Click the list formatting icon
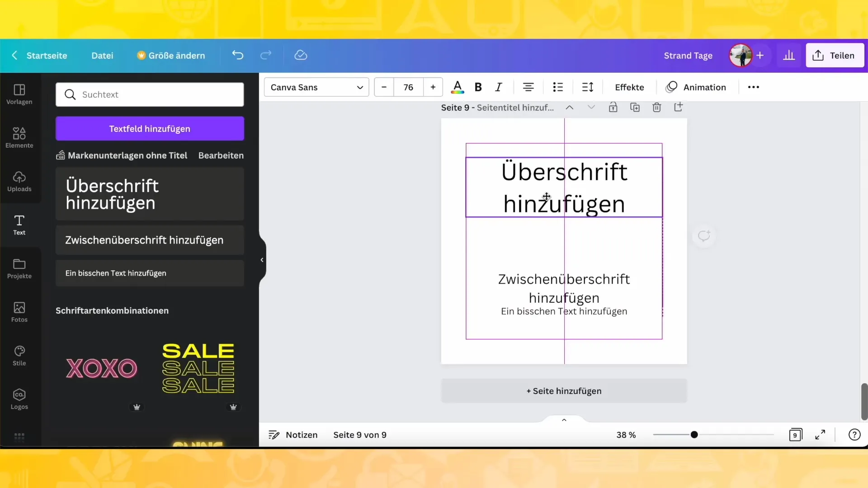The width and height of the screenshot is (868, 488). (x=558, y=87)
